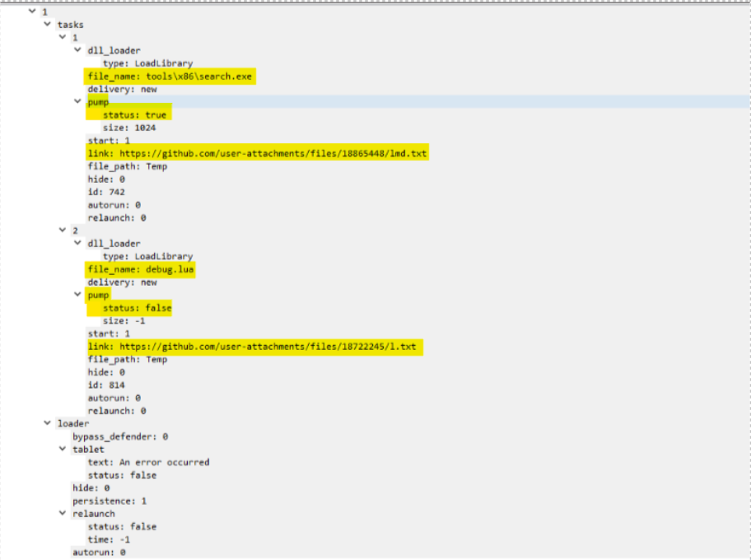Select the file_name tools\x86\search.exe row
Screen dimensions: 751x560
tap(171, 77)
